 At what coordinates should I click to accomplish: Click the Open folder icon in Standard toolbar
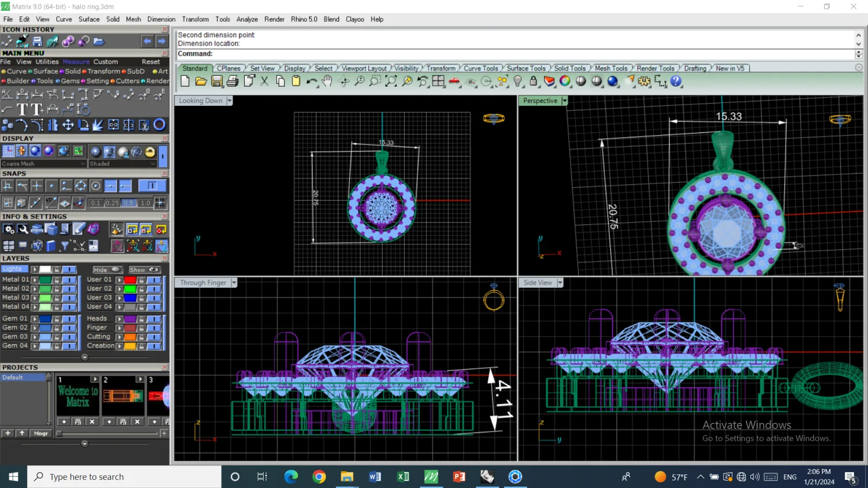(x=201, y=81)
